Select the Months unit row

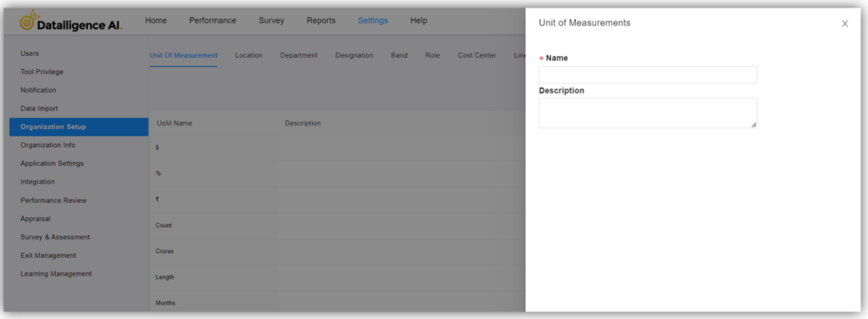337,302
